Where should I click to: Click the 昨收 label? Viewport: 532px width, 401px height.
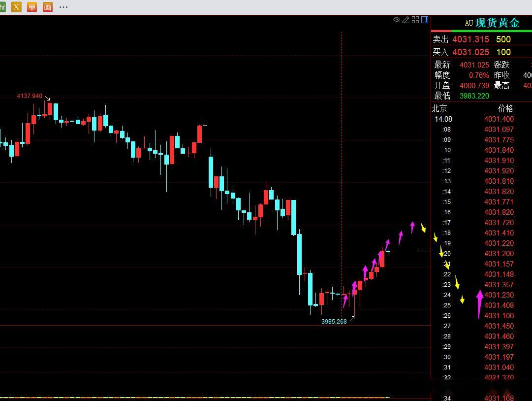pyautogui.click(x=502, y=75)
